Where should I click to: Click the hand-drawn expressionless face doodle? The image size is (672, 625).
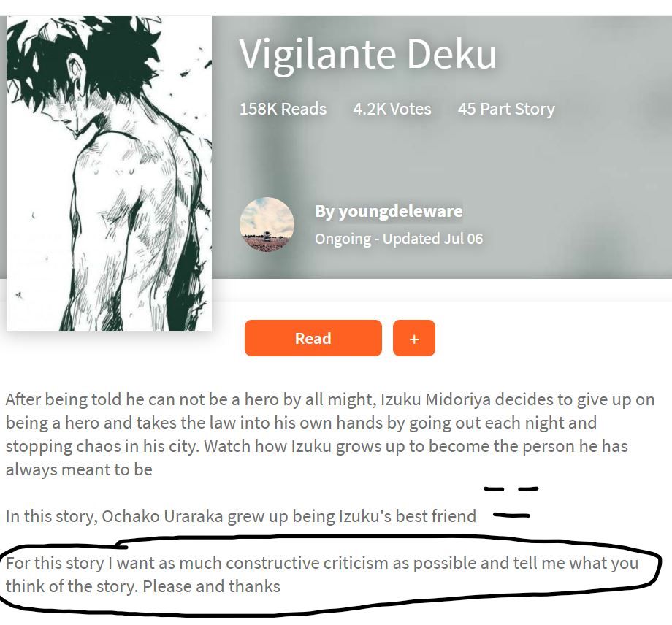click(511, 502)
